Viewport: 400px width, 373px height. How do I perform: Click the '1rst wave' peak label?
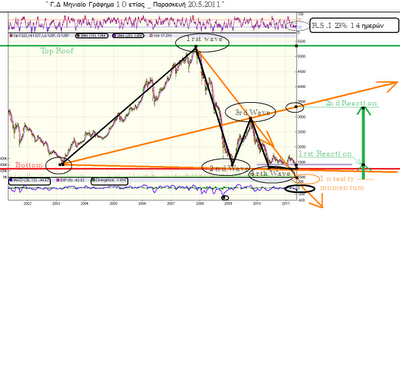coord(204,39)
